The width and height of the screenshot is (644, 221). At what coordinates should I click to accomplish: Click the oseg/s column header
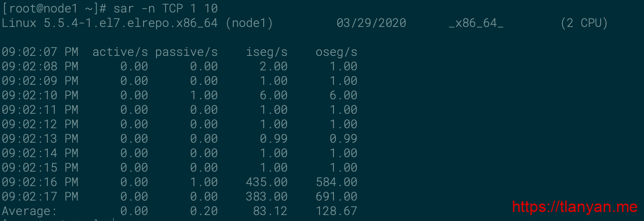click(x=336, y=52)
